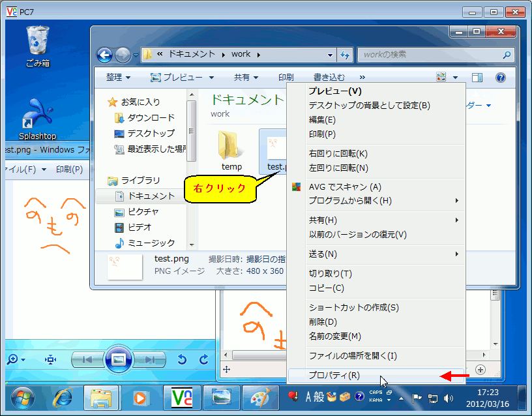The image size is (532, 416).
Task: Open the Explorer help question mark icon
Action: tap(501, 78)
